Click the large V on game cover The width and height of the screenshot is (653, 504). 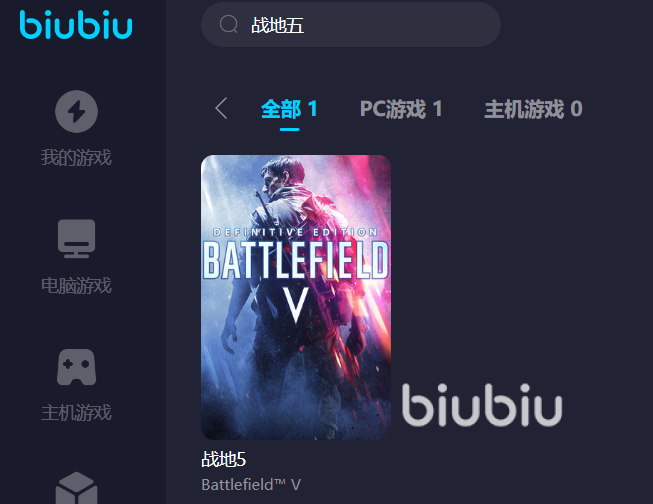(x=296, y=305)
